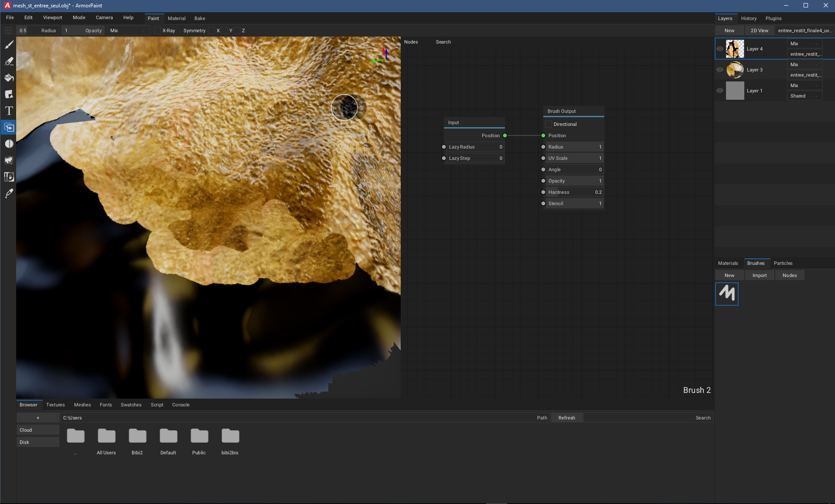The image size is (835, 504).
Task: Select the Decal tool
Action: [9, 95]
